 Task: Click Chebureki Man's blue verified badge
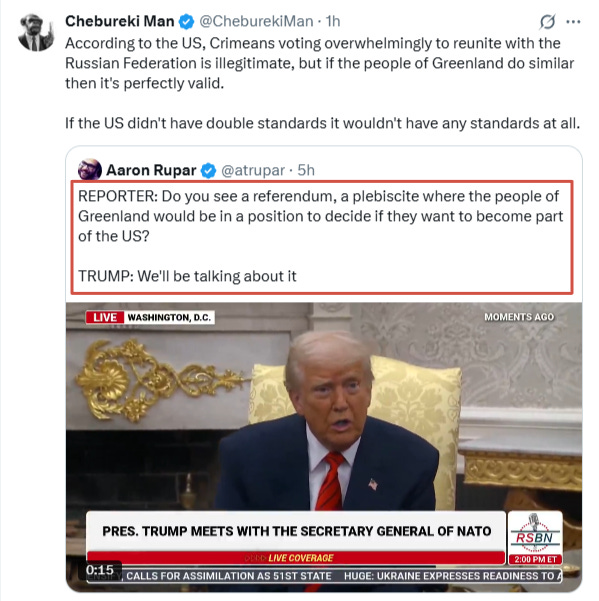(x=186, y=21)
